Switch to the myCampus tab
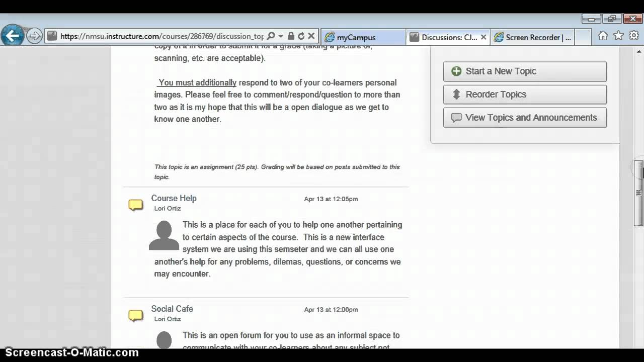Screen dimensions: 644x362 (362, 37)
